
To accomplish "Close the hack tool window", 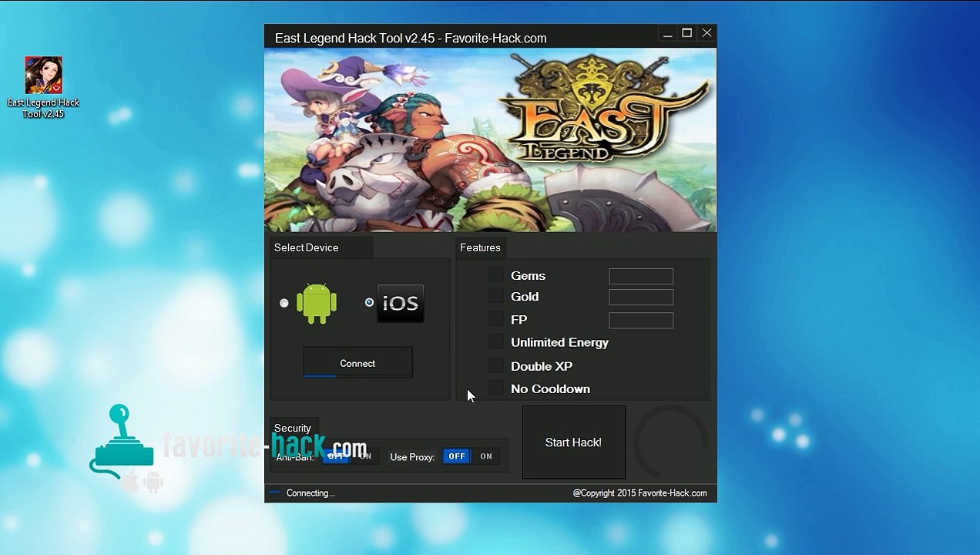I will tap(706, 33).
